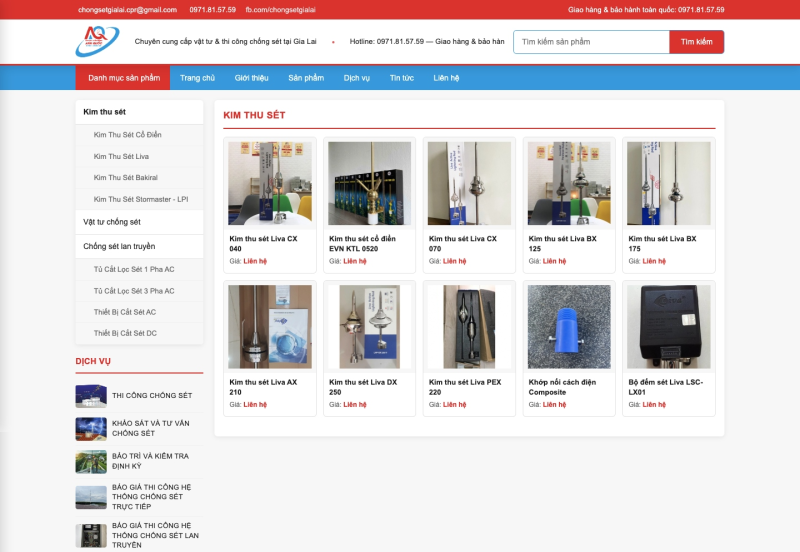This screenshot has width=800, height=552.
Task: Open KHẢO SÁT VÀ TƯ VẤN CHỐNG SÉT link
Action: pos(151,428)
